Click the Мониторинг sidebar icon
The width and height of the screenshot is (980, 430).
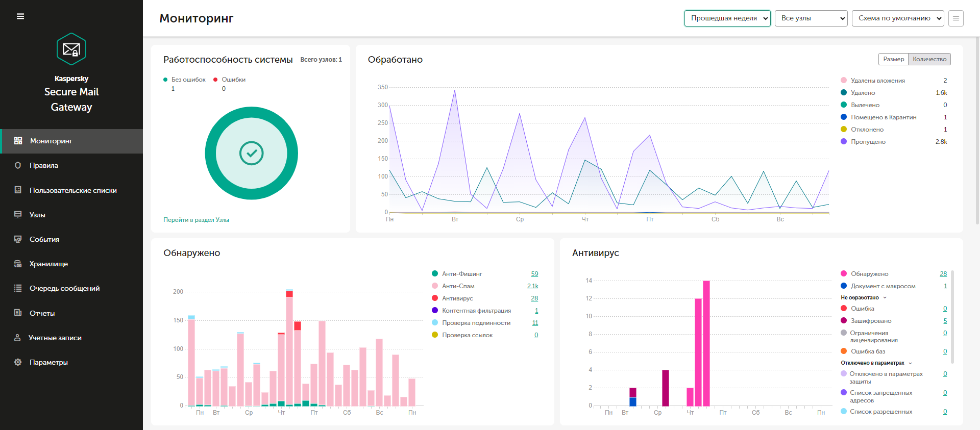pos(18,141)
